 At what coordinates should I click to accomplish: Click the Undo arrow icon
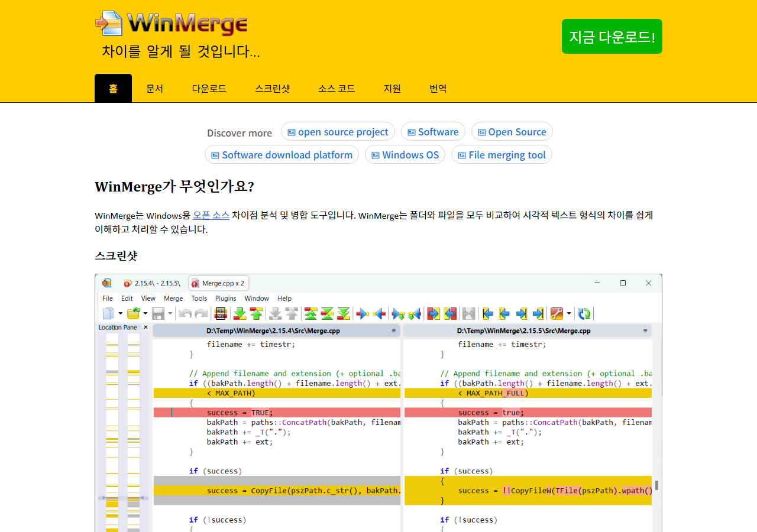(185, 313)
